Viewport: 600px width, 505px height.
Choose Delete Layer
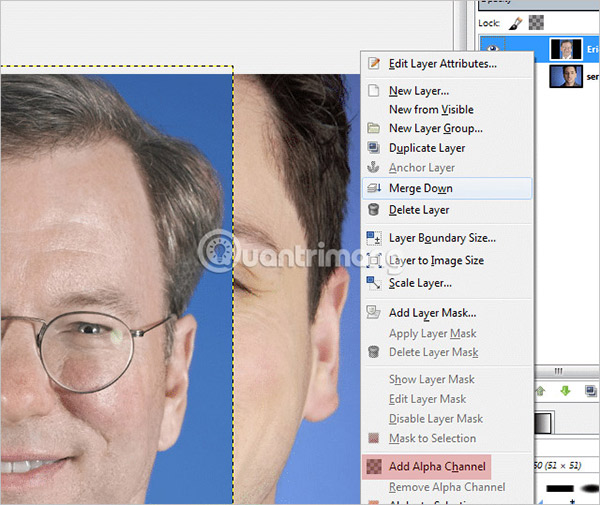pyautogui.click(x=447, y=210)
